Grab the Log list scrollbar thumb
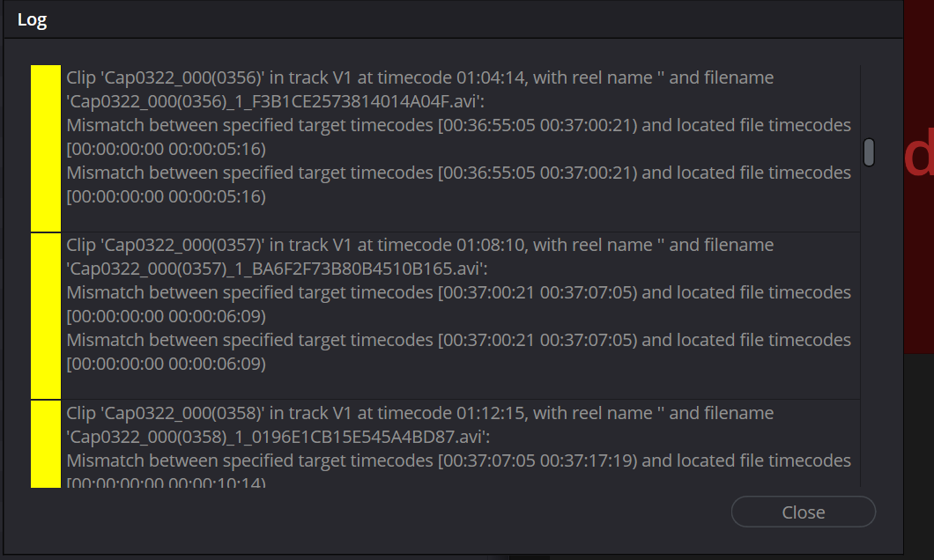Viewport: 934px width, 560px height. 869,152
